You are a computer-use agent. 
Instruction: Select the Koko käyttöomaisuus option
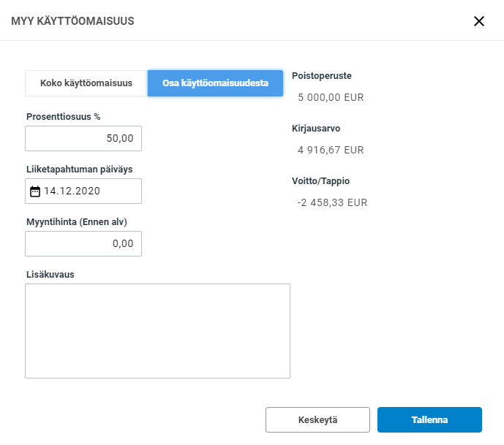(86, 83)
